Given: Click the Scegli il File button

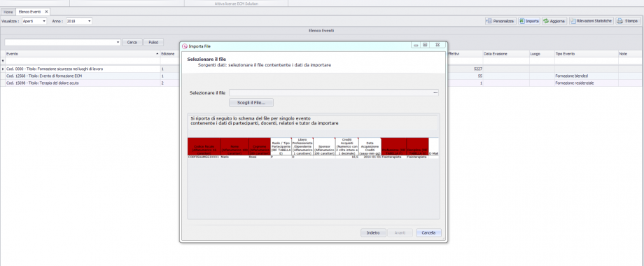Looking at the screenshot, I should [x=251, y=102].
